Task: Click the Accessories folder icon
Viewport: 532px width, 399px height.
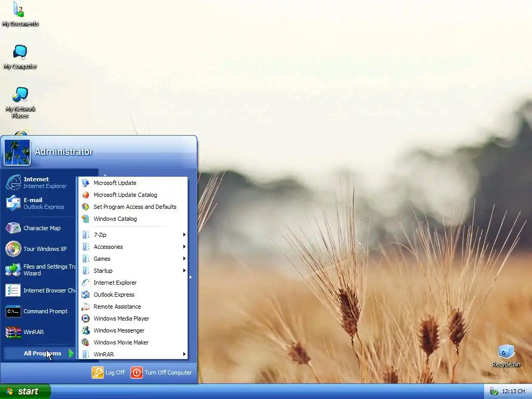Action: click(86, 247)
